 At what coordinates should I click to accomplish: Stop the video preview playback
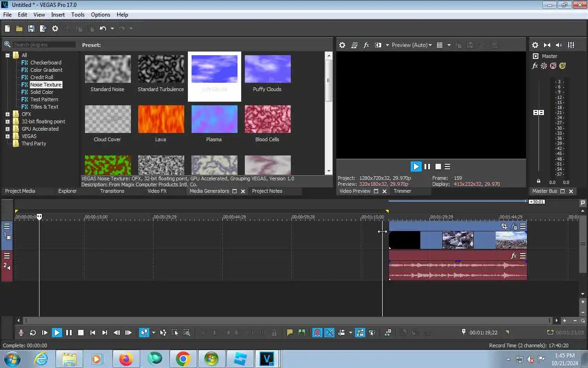click(438, 167)
